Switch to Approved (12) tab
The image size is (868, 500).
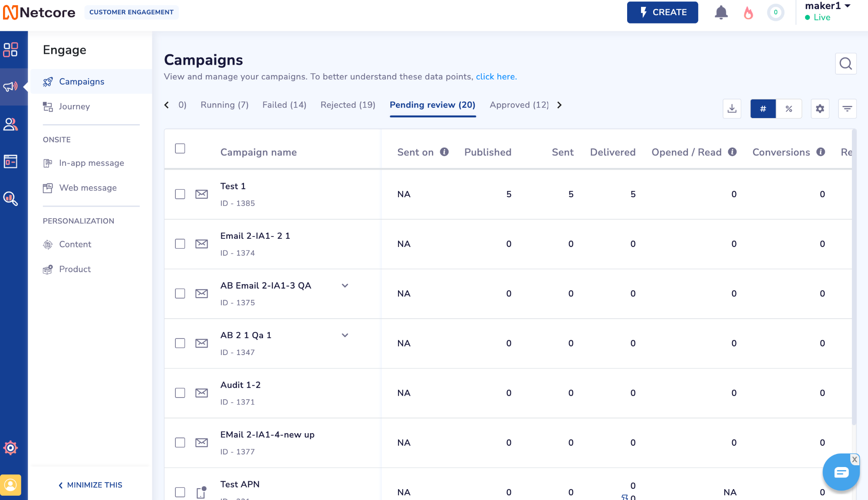(519, 105)
